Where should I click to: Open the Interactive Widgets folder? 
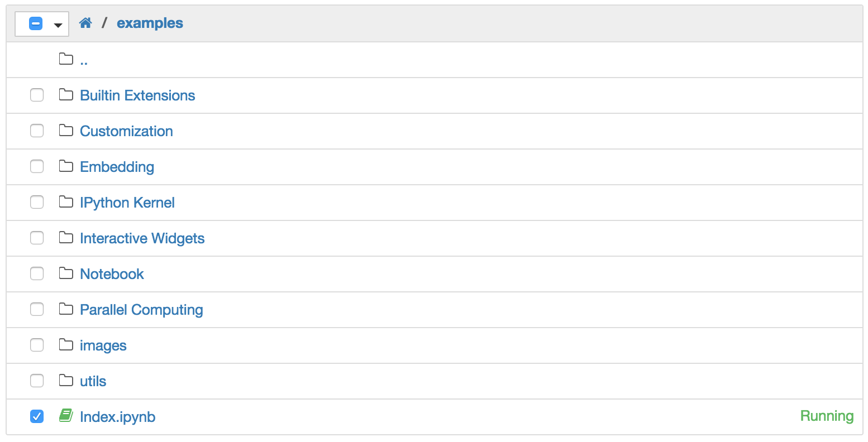tap(142, 238)
